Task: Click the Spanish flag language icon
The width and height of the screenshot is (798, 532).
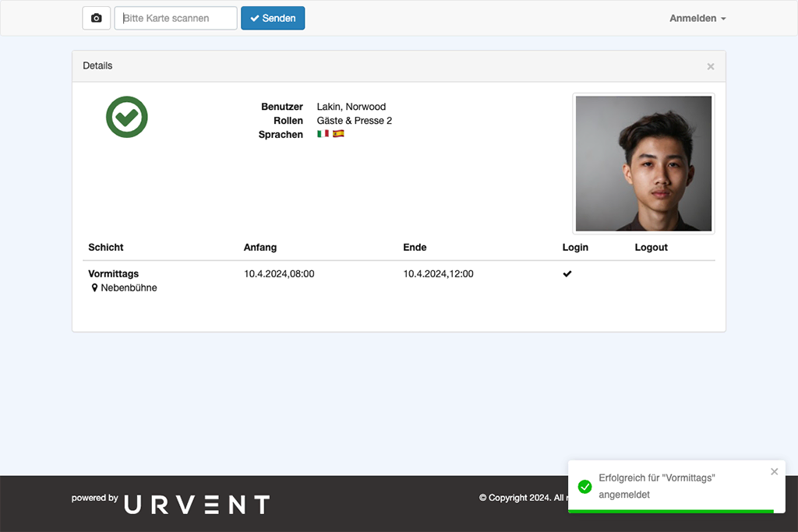Action: [x=338, y=134]
